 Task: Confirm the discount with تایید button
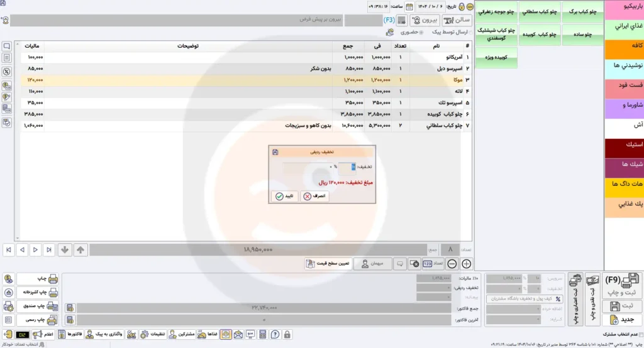pos(284,196)
